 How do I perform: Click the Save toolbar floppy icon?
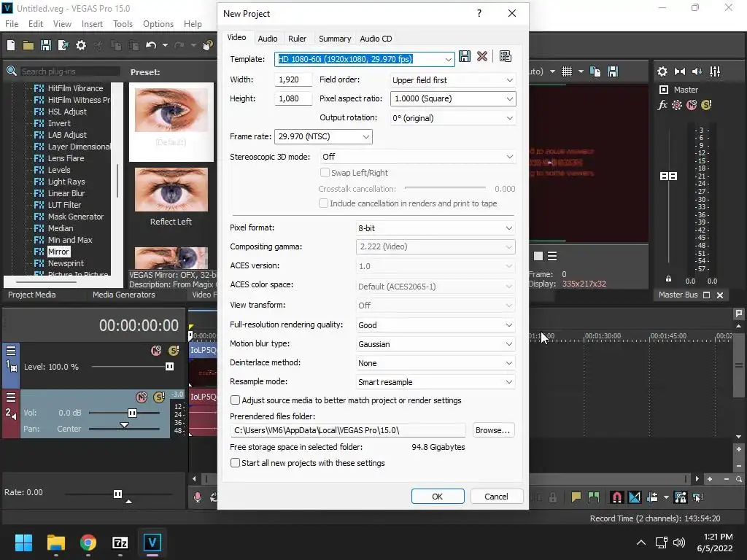46,46
